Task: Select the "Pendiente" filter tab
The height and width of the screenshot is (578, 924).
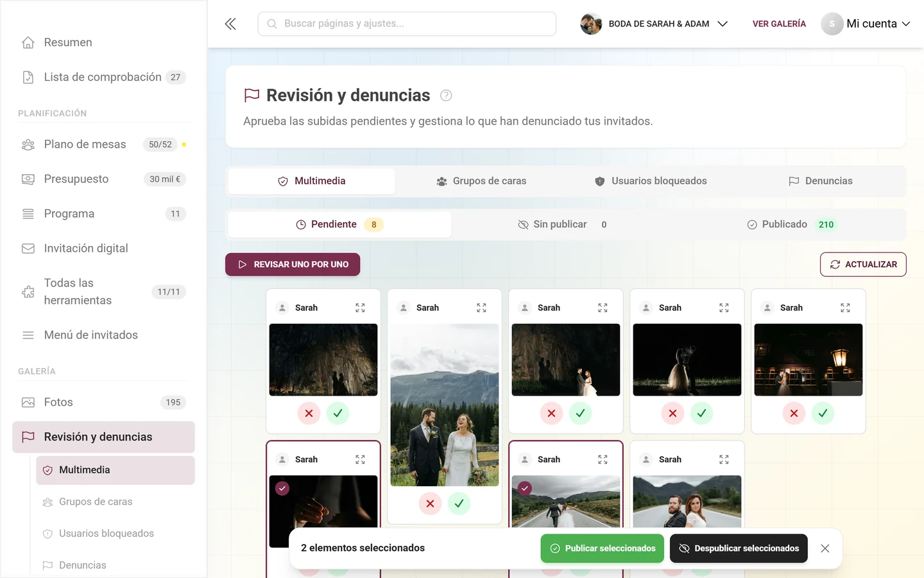Action: pyautogui.click(x=339, y=225)
